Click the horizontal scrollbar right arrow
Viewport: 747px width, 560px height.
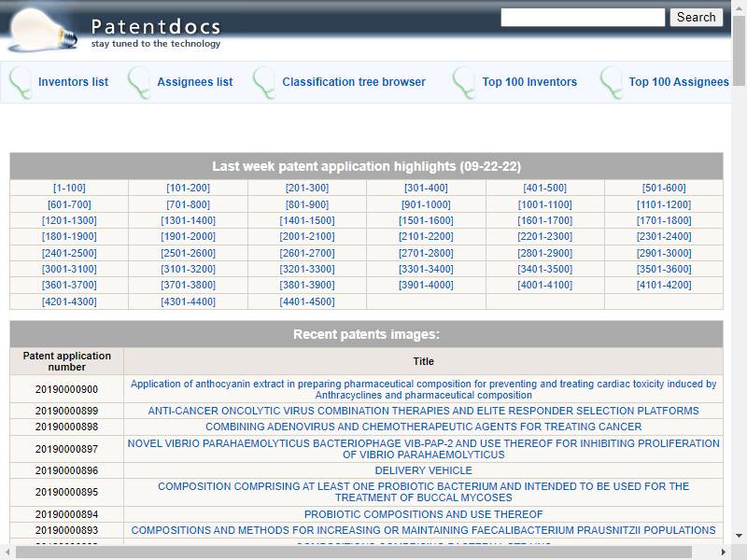click(x=724, y=553)
